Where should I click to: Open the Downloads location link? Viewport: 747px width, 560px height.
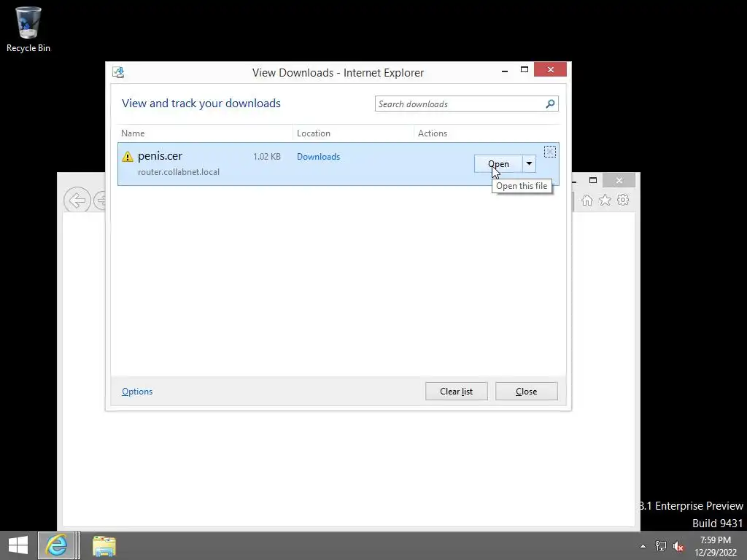tap(318, 157)
